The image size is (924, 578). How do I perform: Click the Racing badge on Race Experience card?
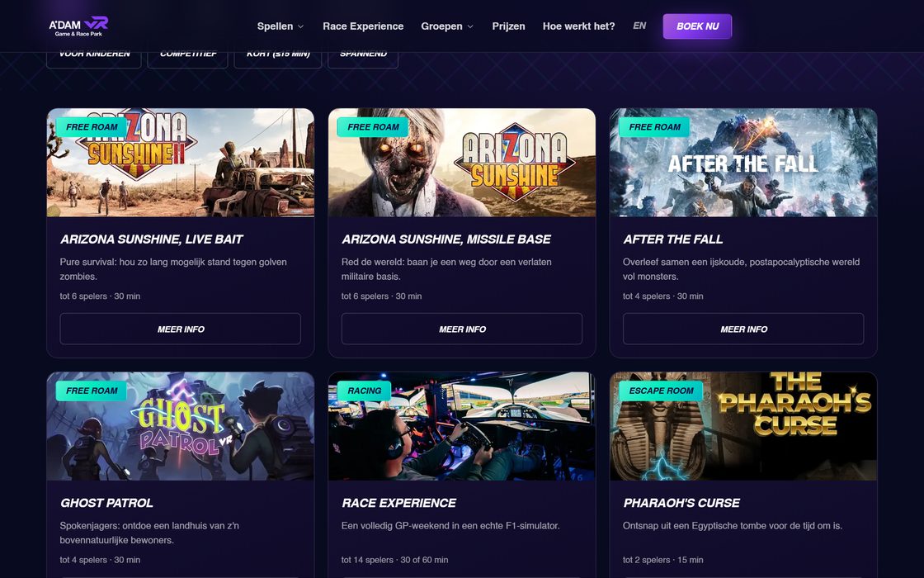pyautogui.click(x=364, y=391)
